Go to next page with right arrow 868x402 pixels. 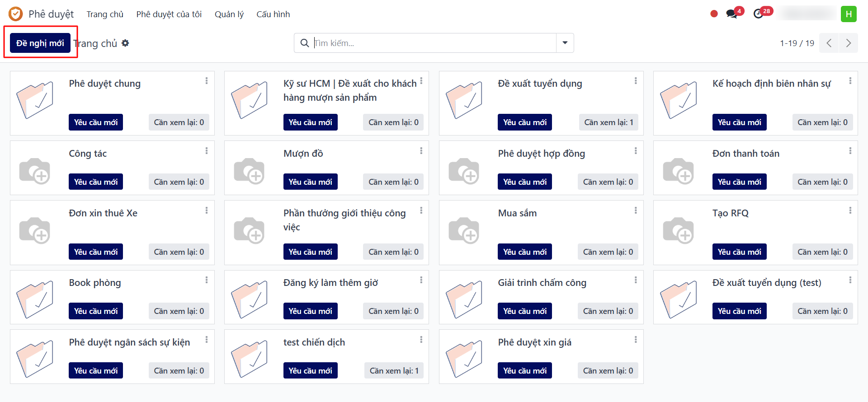[848, 43]
